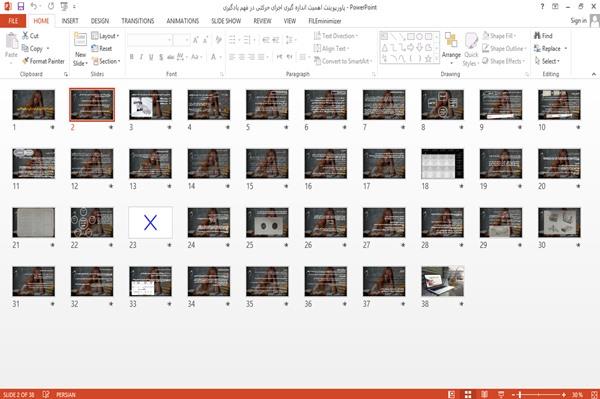600x399 pixels.
Task: Clear all formatting icon in Font group
Action: tap(218, 40)
